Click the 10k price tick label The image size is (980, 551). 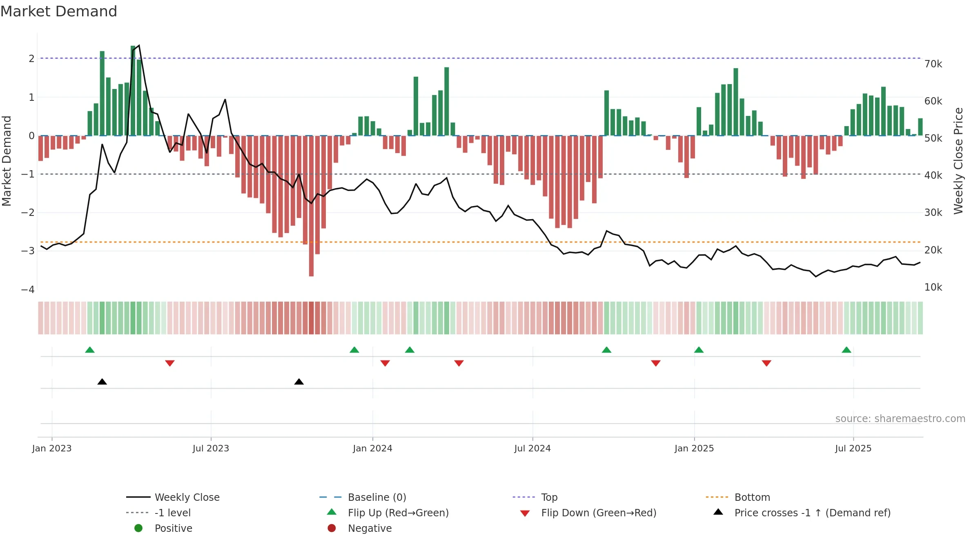tap(933, 287)
